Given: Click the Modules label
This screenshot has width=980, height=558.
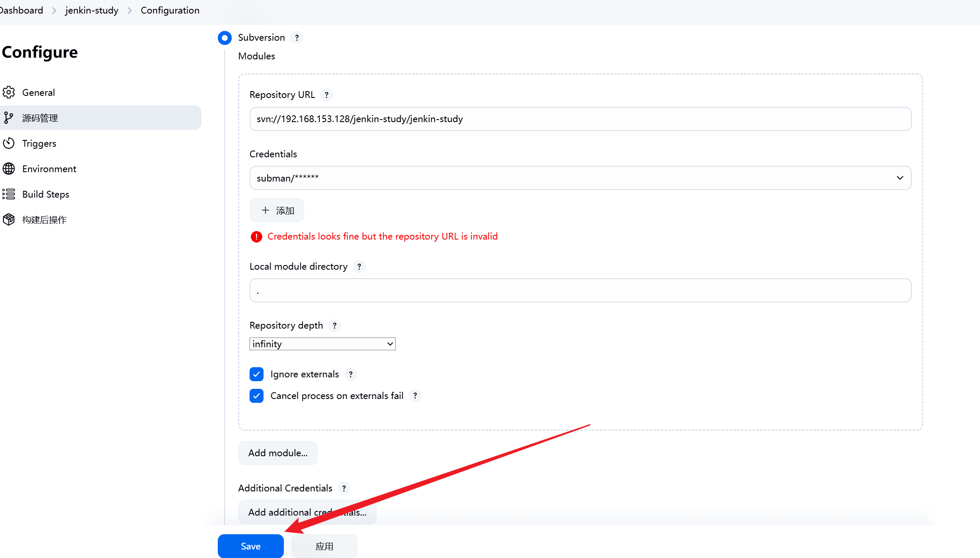Looking at the screenshot, I should click(x=257, y=56).
